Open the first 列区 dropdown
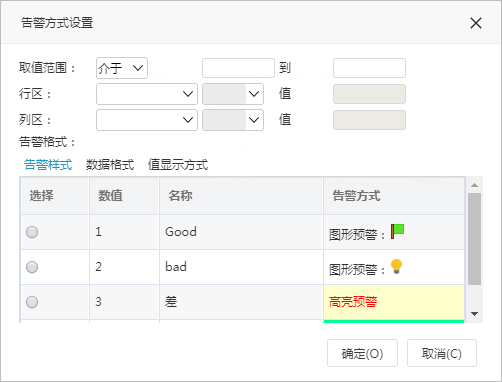Image resolution: width=502 pixels, height=382 pixels. click(x=147, y=120)
